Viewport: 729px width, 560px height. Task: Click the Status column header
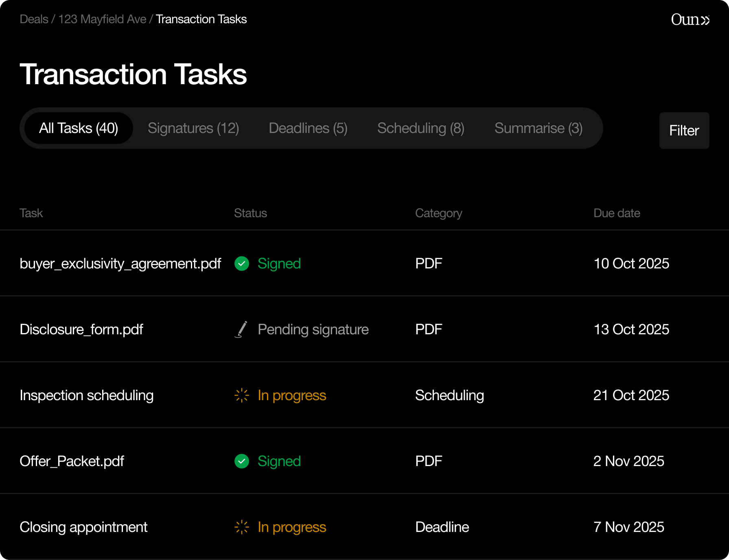[x=250, y=213]
